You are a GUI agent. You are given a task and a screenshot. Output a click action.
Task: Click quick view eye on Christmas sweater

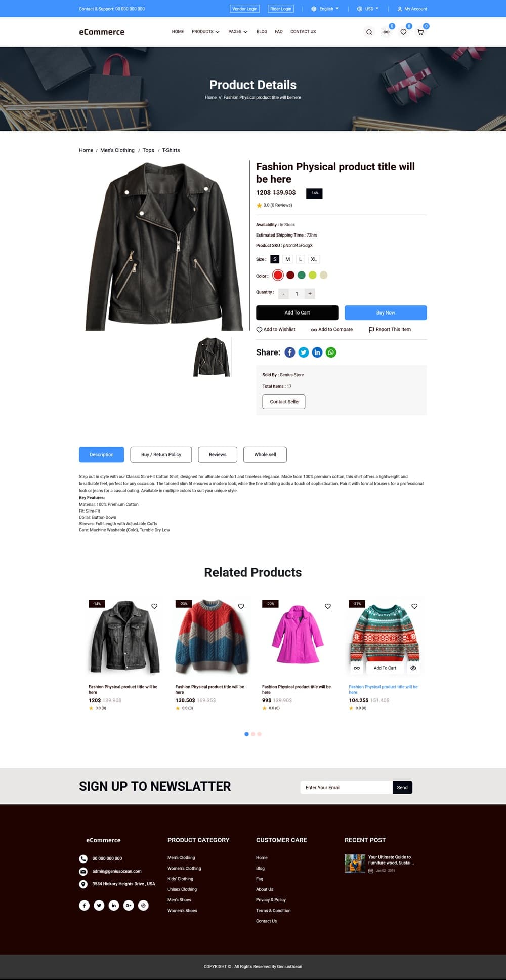pyautogui.click(x=413, y=668)
